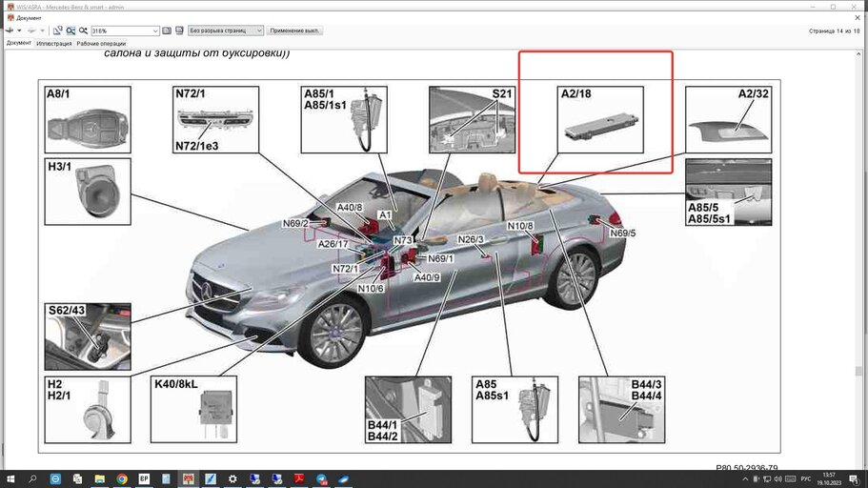Click the A8/1 key fob thumbnail

click(x=88, y=120)
